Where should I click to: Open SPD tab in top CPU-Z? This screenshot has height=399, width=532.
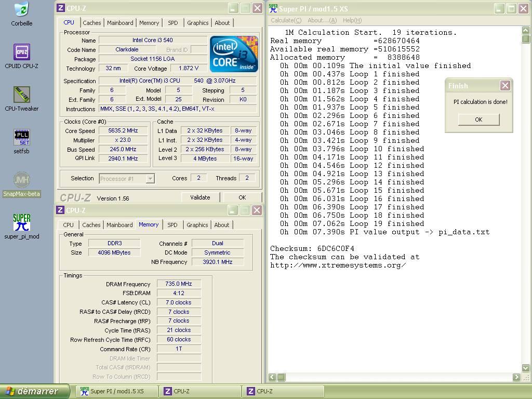(172, 23)
